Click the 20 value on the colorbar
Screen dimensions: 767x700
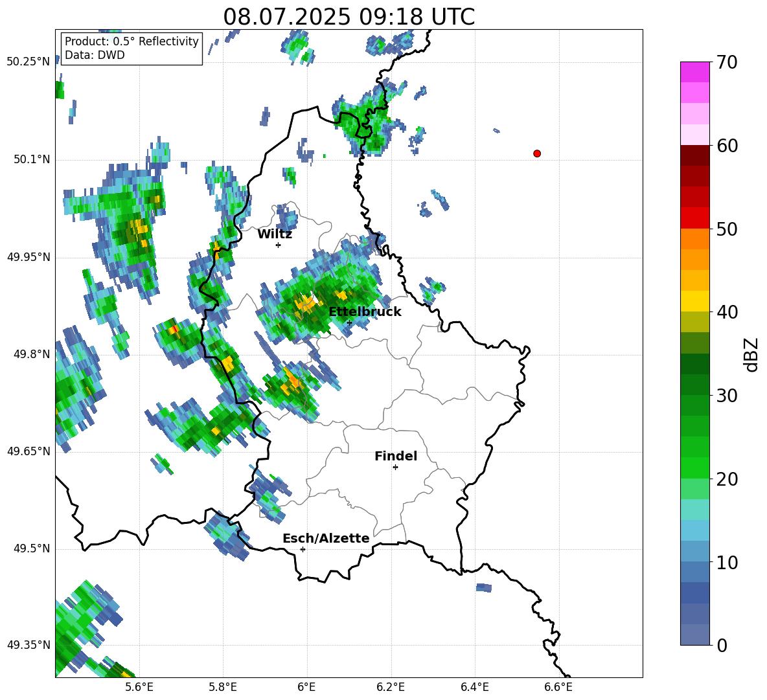coord(727,479)
